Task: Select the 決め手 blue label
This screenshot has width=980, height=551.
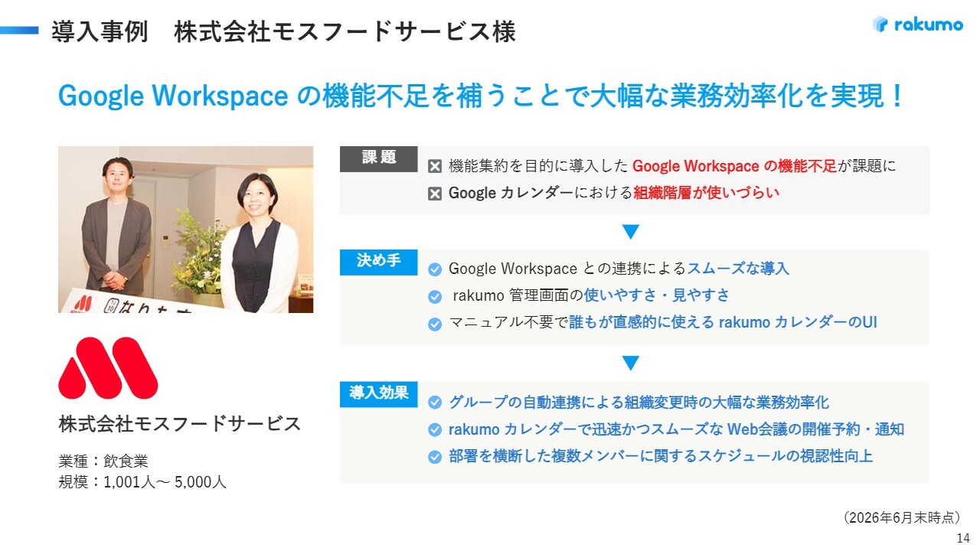Action: tap(379, 262)
